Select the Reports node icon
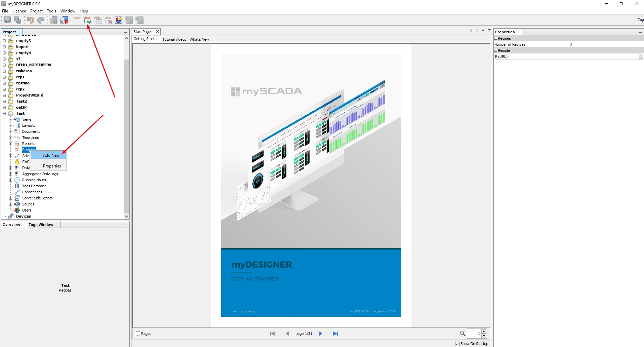This screenshot has width=644, height=347. pyautogui.click(x=17, y=144)
